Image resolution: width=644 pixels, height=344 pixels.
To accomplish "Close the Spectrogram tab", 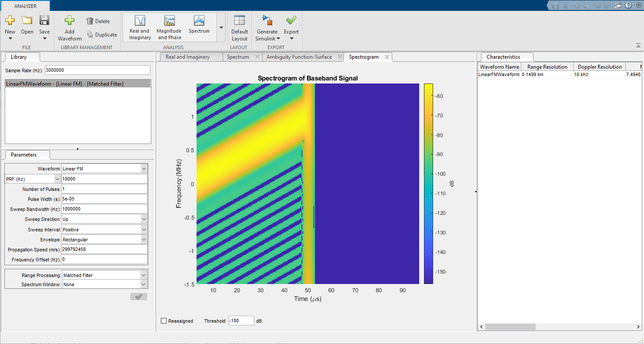I will [387, 57].
